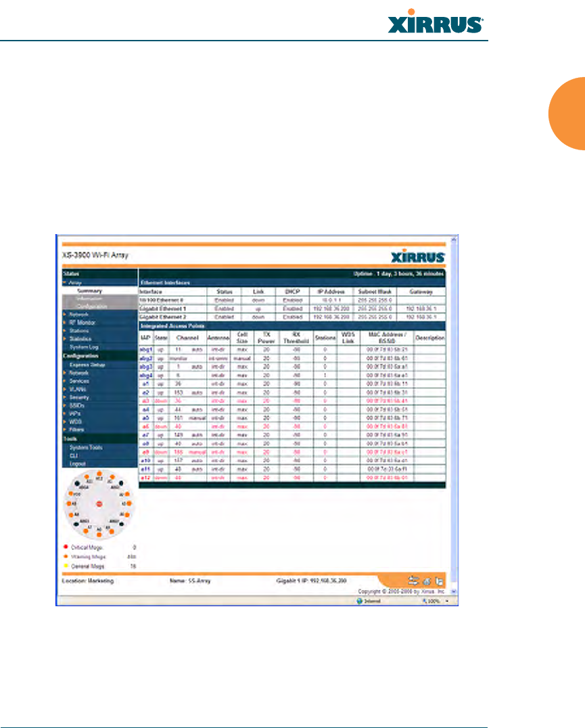Click the Xirrus logo inside the Wi-Fi Array page
585x728 pixels.
click(x=418, y=256)
